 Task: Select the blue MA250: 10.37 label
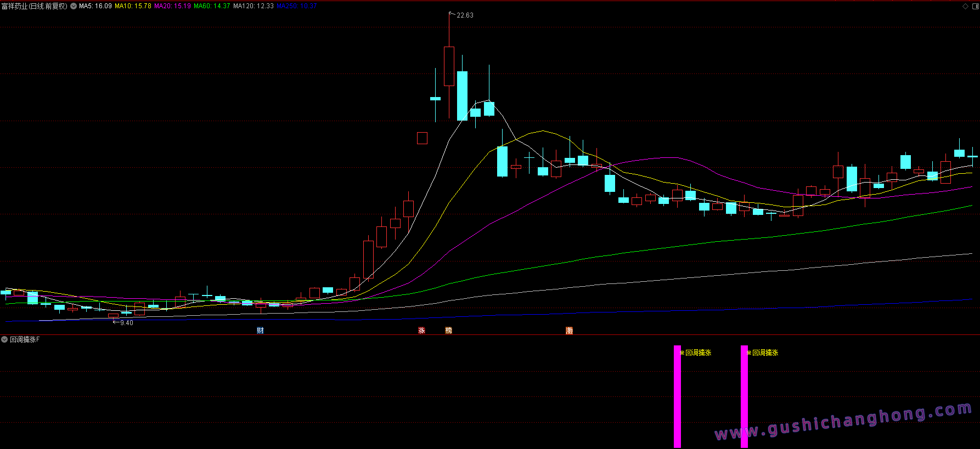click(296, 6)
